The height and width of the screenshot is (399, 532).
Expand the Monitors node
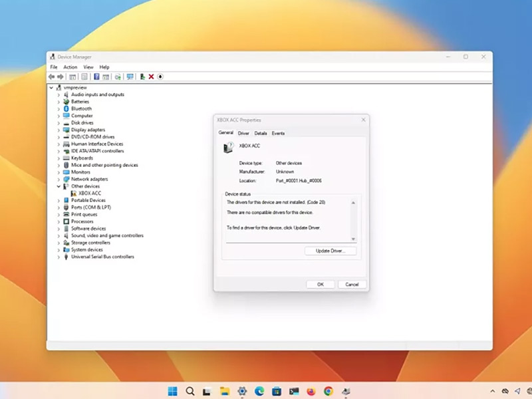[59, 172]
